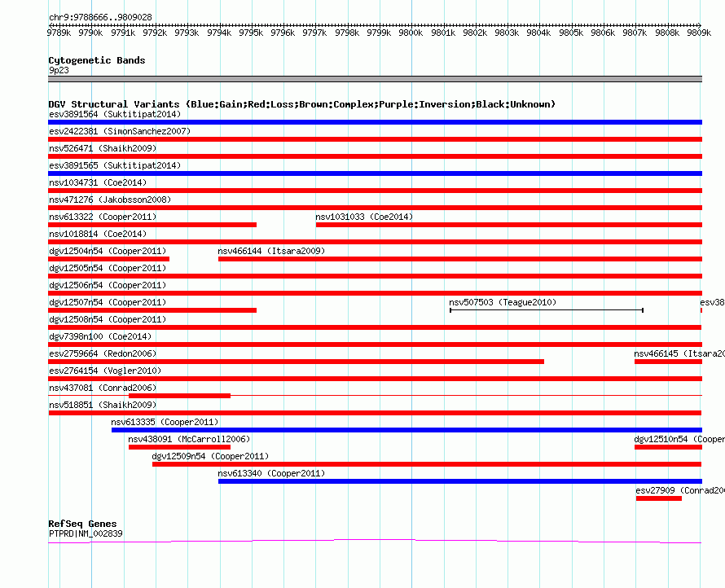Image resolution: width=725 pixels, height=588 pixels.
Task: Select the red bar under dgv12510n54
Action: [668, 447]
